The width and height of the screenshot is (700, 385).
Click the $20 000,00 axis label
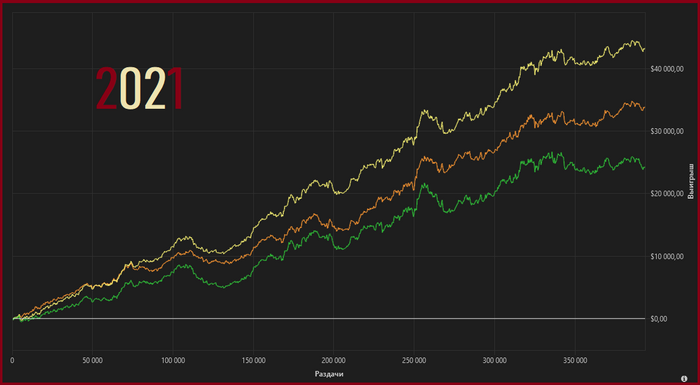coord(667,193)
